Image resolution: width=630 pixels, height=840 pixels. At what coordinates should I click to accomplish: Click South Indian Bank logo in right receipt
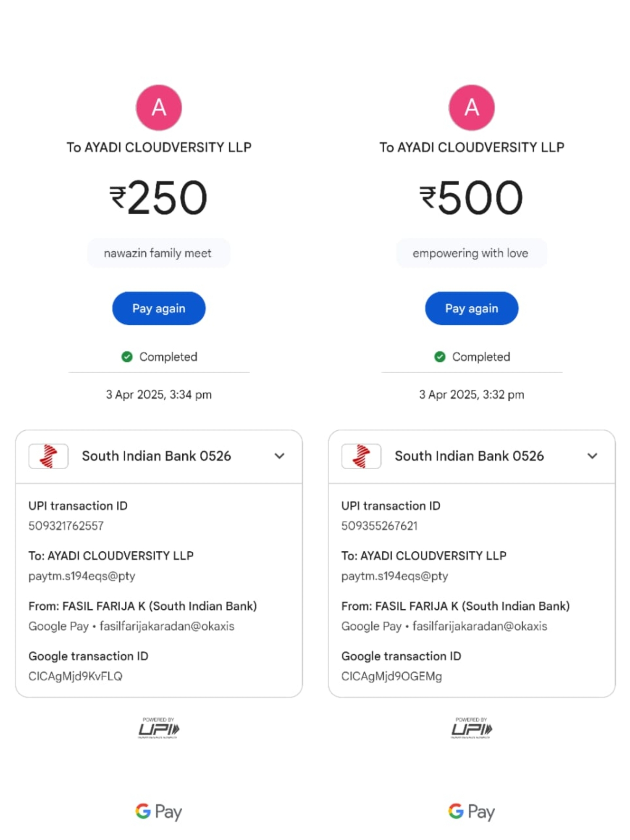pyautogui.click(x=361, y=456)
